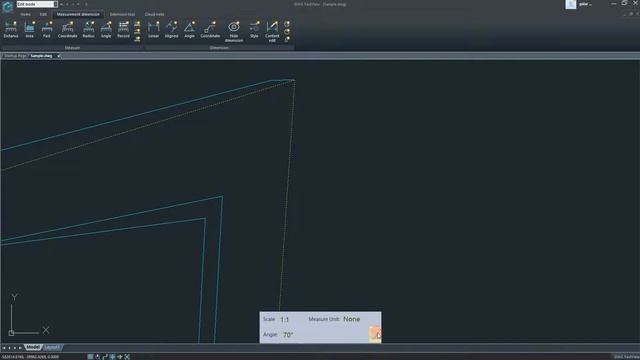This screenshot has height=360, width=640.
Task: Open the Content edit tool
Action: pyautogui.click(x=272, y=31)
